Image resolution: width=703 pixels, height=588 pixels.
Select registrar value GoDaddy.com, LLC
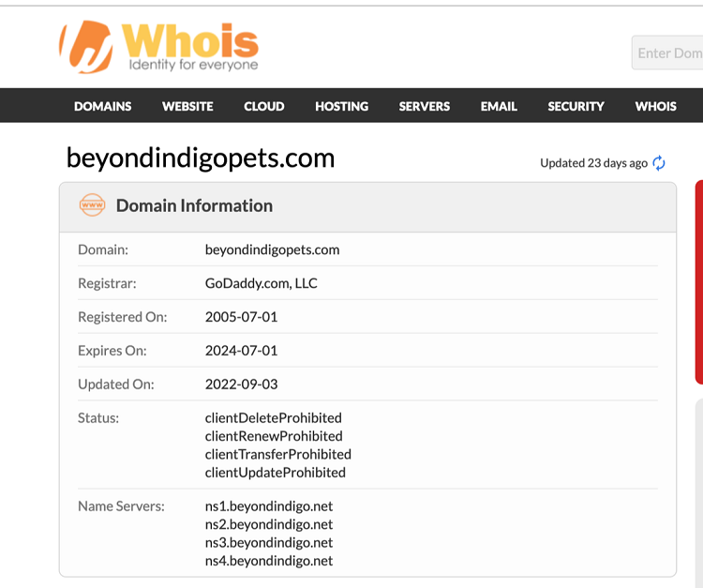click(x=261, y=283)
